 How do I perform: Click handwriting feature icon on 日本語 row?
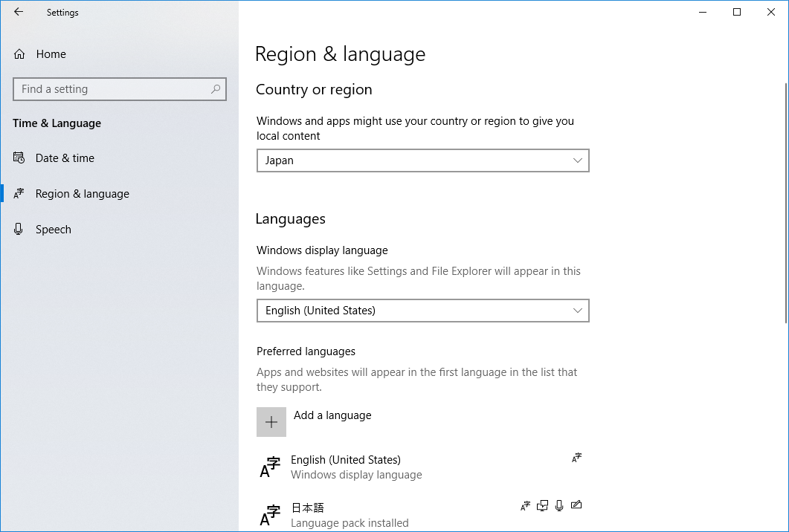[x=576, y=505]
